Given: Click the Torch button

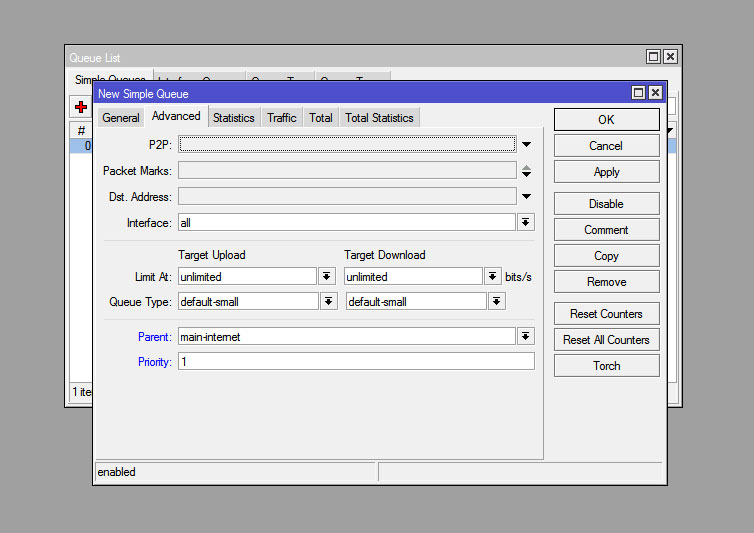Looking at the screenshot, I should pyautogui.click(x=606, y=366).
